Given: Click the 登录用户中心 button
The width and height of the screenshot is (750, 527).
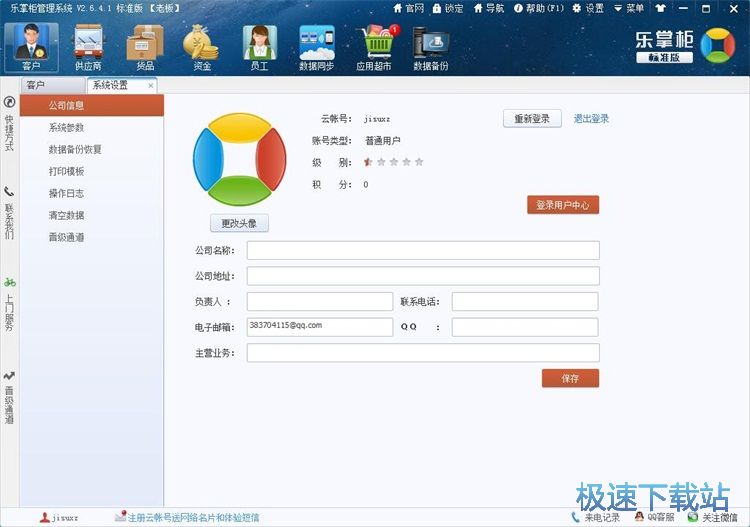Looking at the screenshot, I should [563, 205].
